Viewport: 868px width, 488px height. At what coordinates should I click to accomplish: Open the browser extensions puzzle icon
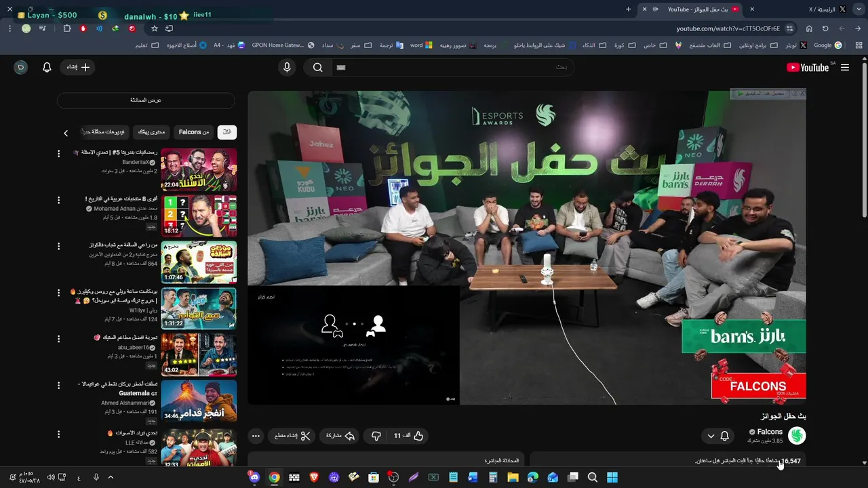[66, 28]
